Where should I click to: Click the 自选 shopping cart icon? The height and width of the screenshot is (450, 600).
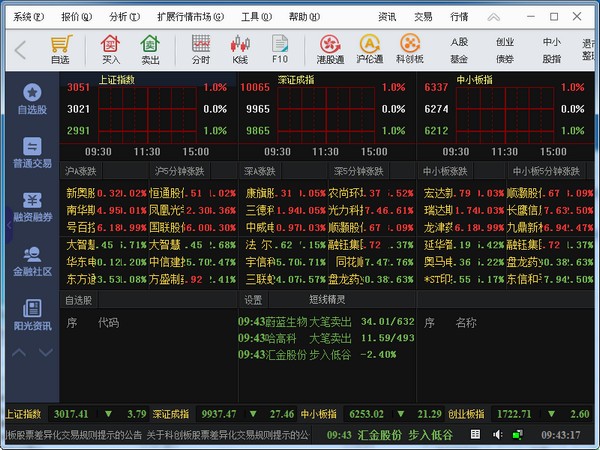coord(61,48)
